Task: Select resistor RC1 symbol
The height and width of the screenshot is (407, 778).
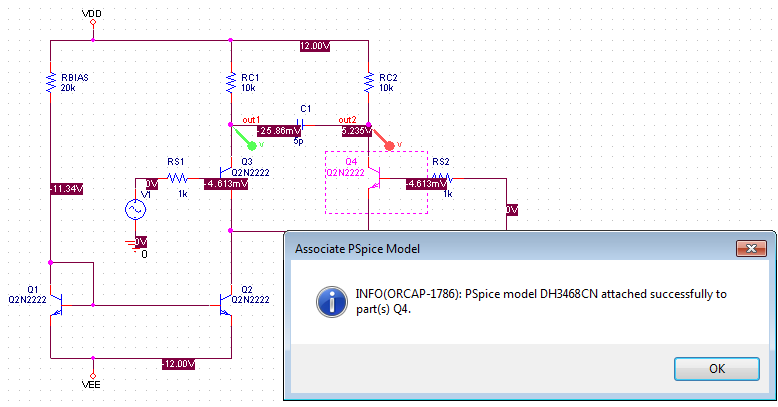Action: point(231,83)
